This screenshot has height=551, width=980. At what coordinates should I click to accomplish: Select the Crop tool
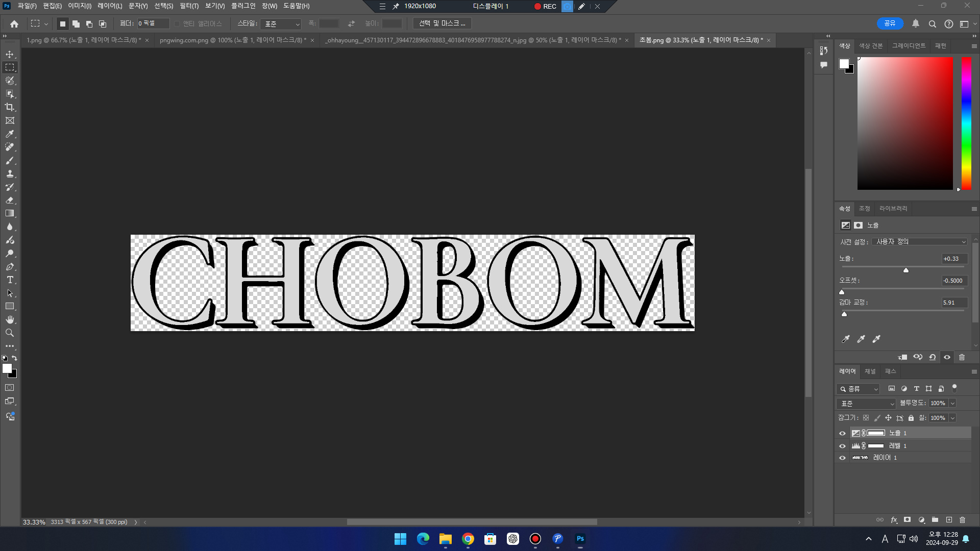click(10, 107)
